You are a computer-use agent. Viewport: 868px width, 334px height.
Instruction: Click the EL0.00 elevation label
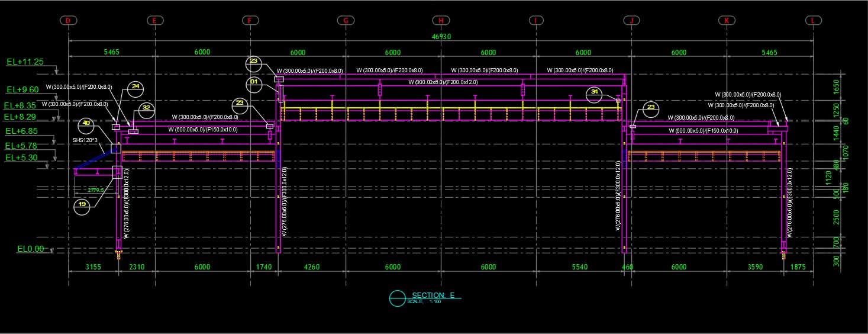click(30, 249)
